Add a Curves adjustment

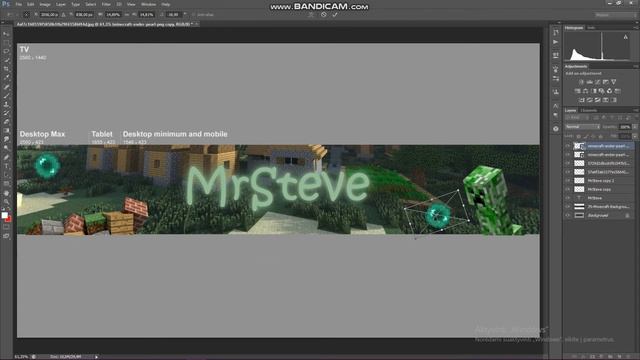click(598, 82)
